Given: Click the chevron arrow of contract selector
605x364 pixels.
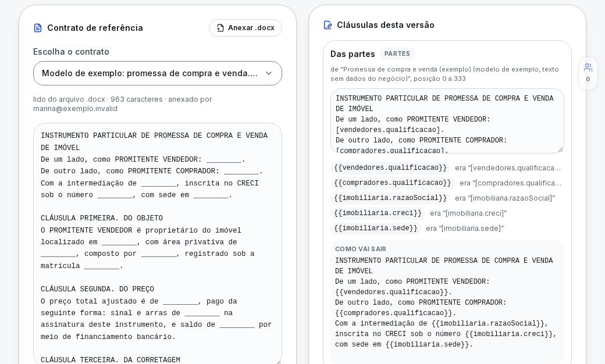Looking at the screenshot, I should point(269,73).
